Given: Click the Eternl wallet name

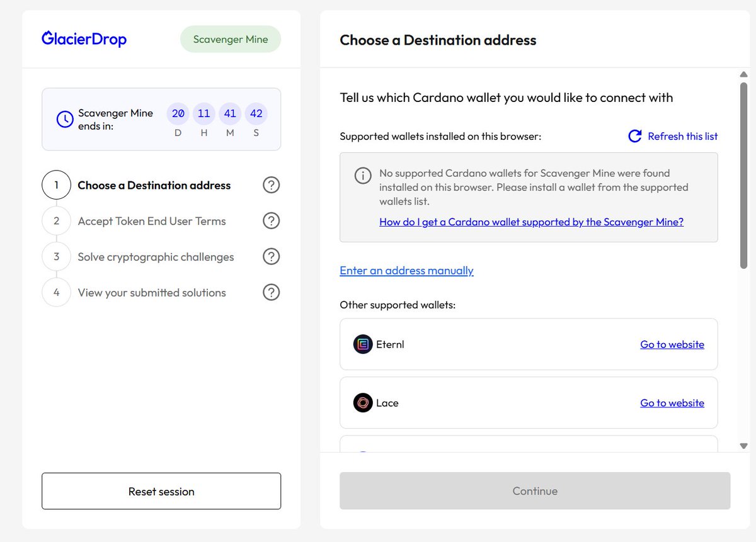Looking at the screenshot, I should [390, 344].
